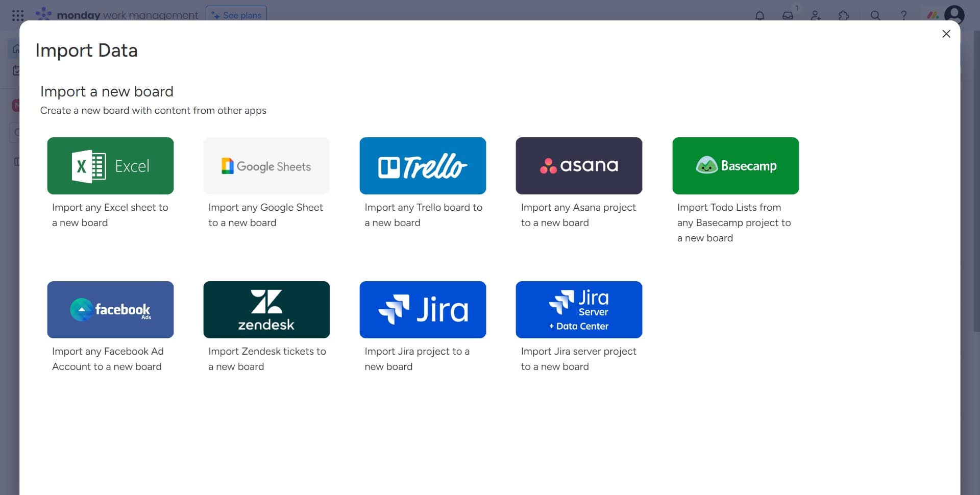Screen dimensions: 980x495
Task: Open the apps grid switcher icon
Action: (18, 15)
